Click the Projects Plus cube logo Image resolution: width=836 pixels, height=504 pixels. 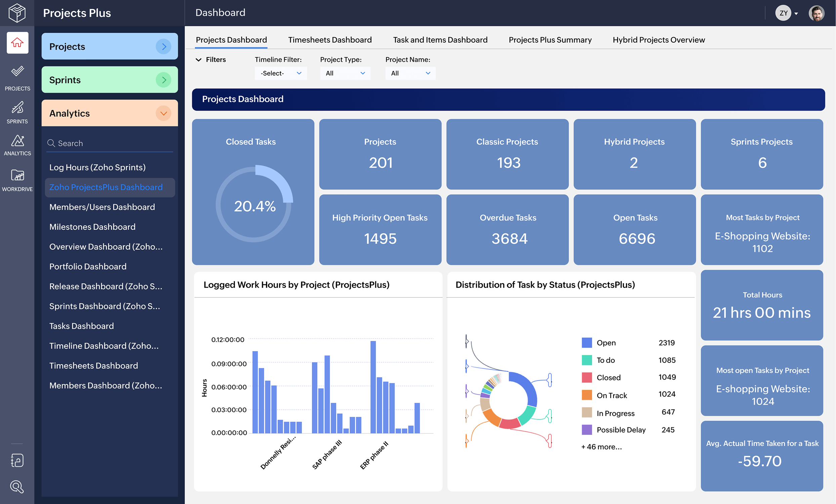click(17, 13)
